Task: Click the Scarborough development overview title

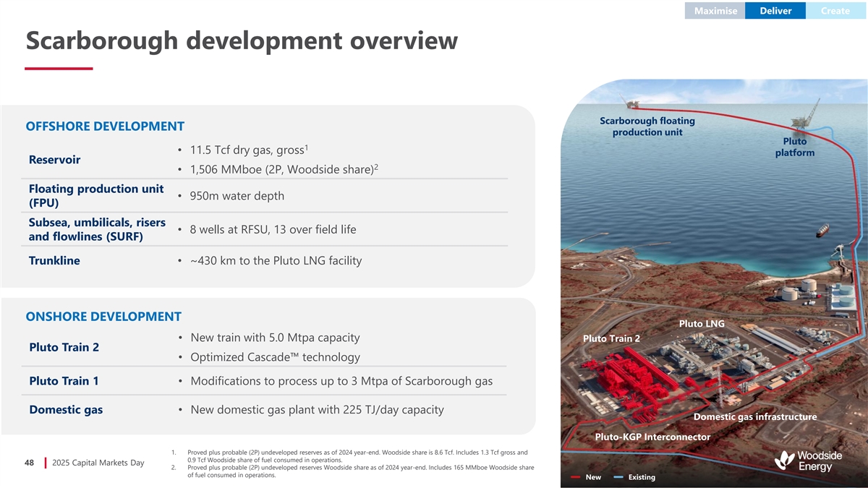Action: pos(242,40)
